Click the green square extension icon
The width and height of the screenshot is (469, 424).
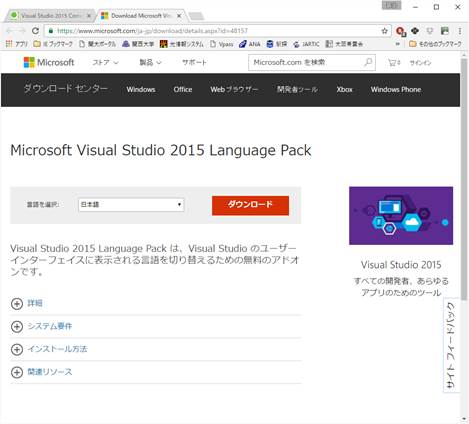445,31
